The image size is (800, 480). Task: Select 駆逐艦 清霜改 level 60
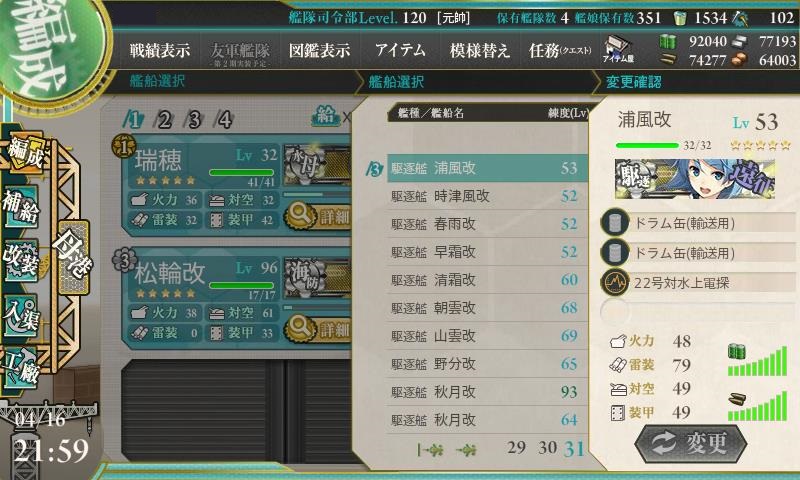485,280
